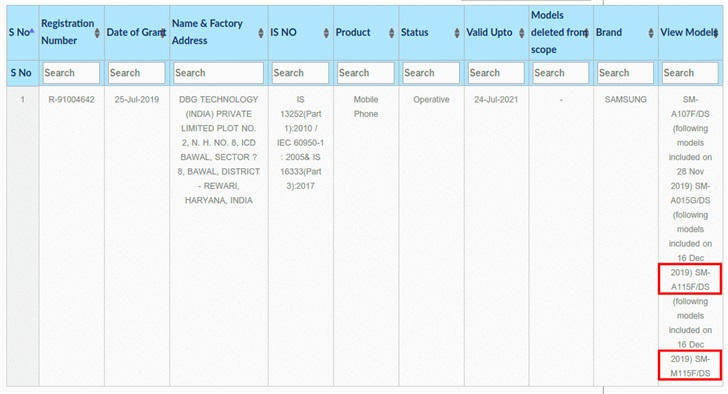Click sort arrows beside Date of Grant

coord(163,32)
